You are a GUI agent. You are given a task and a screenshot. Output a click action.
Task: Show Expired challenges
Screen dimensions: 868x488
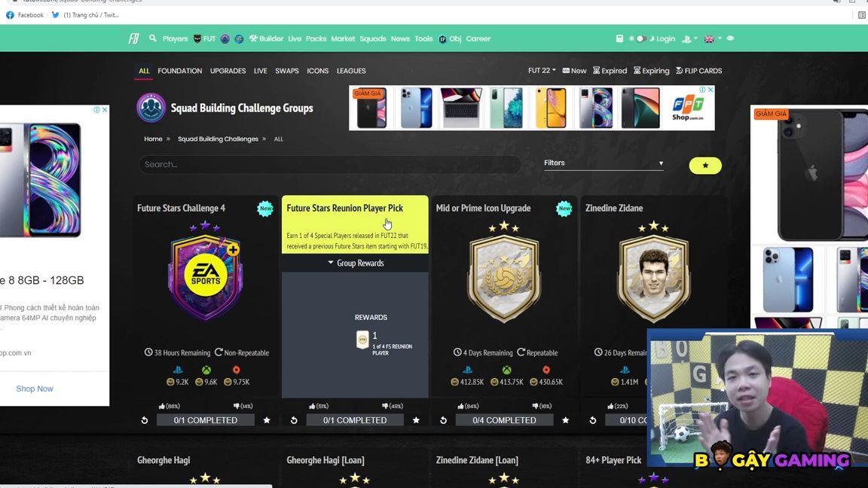click(610, 71)
